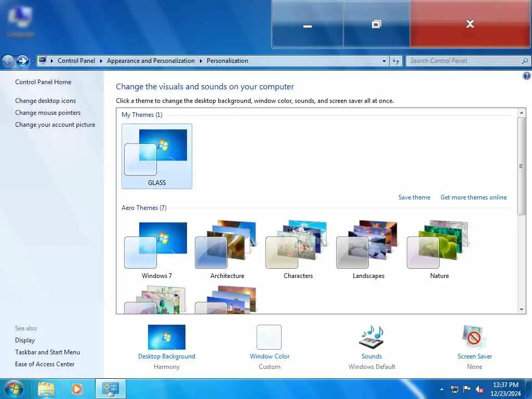This screenshot has width=532, height=399.
Task: Select the Windows 7 Aero theme
Action: coord(157,250)
